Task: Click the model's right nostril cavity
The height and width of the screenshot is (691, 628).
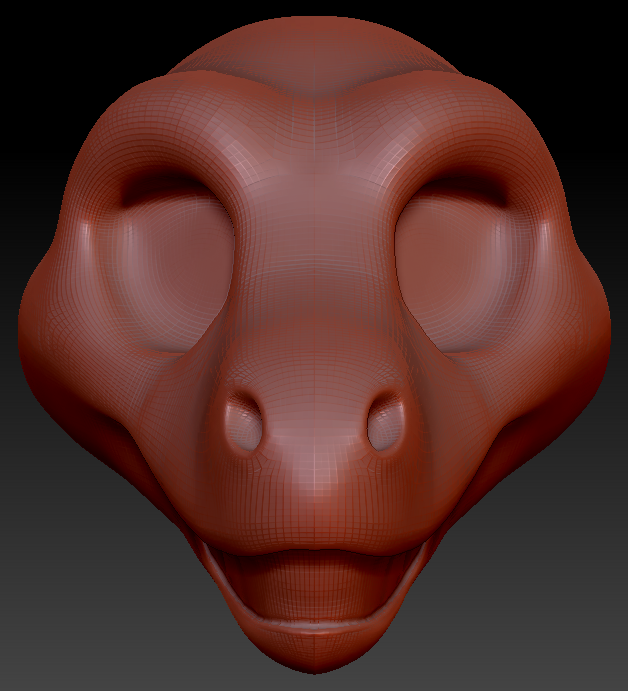Action: [386, 421]
